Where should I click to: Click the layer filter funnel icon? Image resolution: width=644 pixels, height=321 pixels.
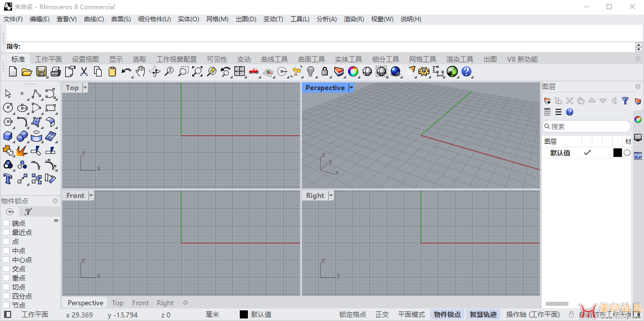point(625,101)
